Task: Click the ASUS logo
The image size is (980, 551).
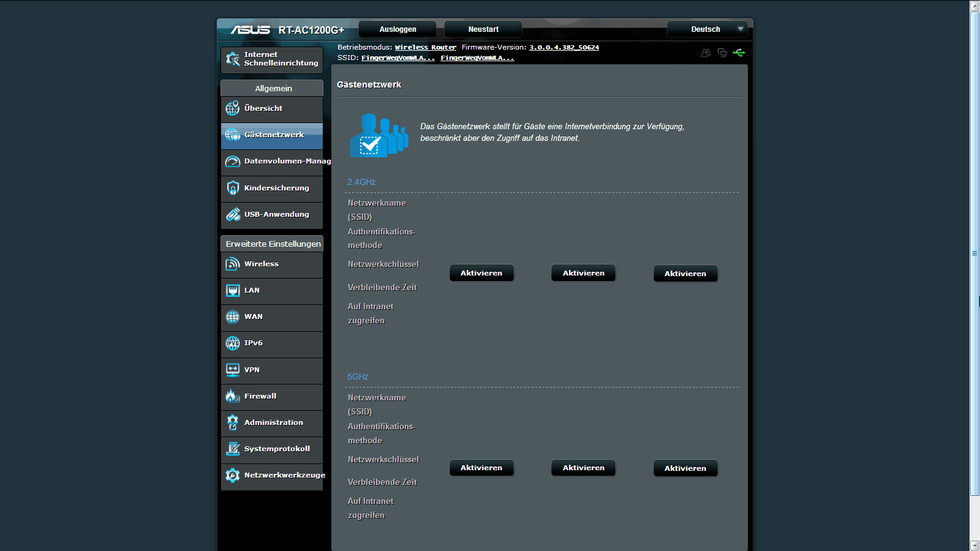Action: 250,29
